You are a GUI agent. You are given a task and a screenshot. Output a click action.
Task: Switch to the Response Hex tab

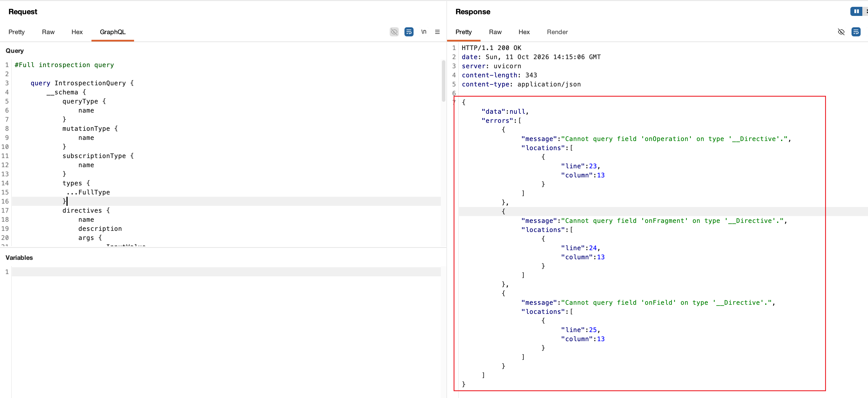point(524,32)
